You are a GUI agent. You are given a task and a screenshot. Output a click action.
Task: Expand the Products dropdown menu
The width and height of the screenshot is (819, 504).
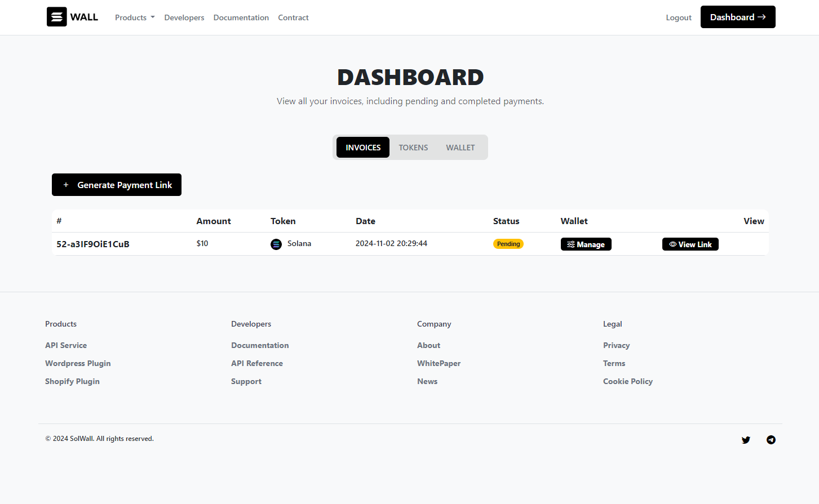[135, 17]
